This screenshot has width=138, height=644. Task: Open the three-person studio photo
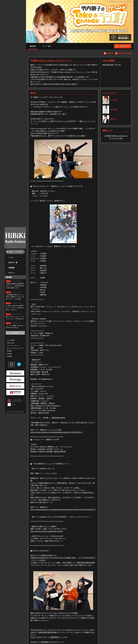pos(63,159)
